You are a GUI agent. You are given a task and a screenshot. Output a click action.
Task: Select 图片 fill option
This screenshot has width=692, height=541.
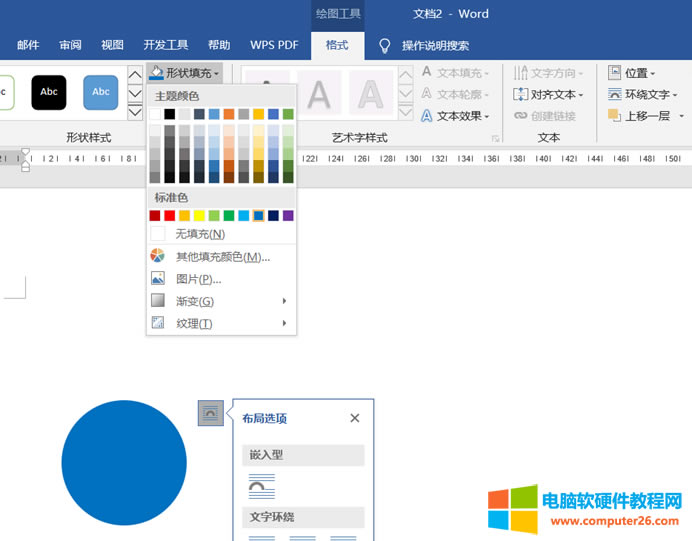point(198,279)
